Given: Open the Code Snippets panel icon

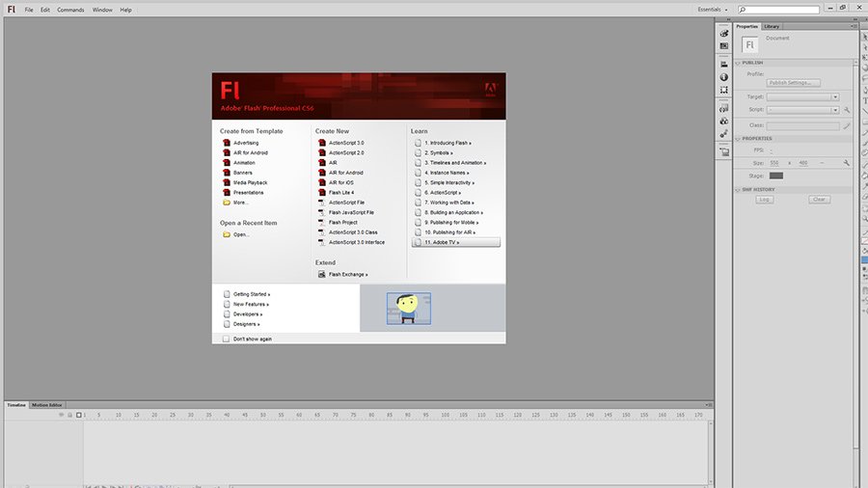Looking at the screenshot, I should coord(723,108).
